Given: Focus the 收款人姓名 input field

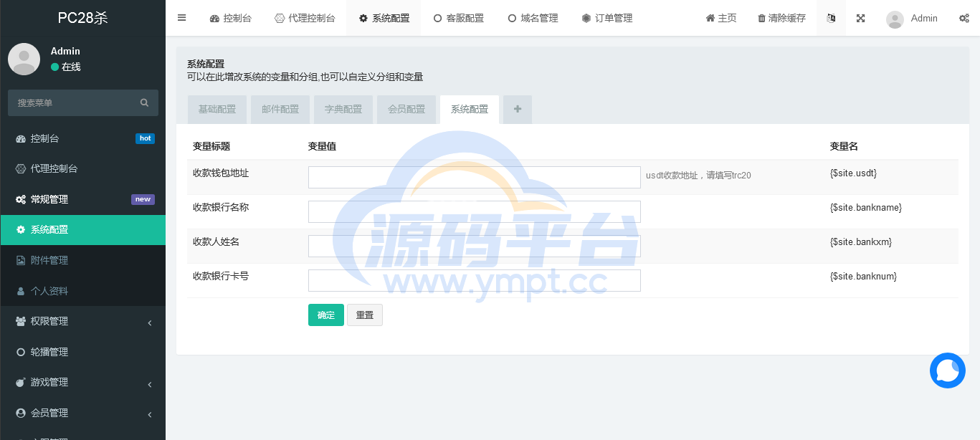Looking at the screenshot, I should [475, 246].
